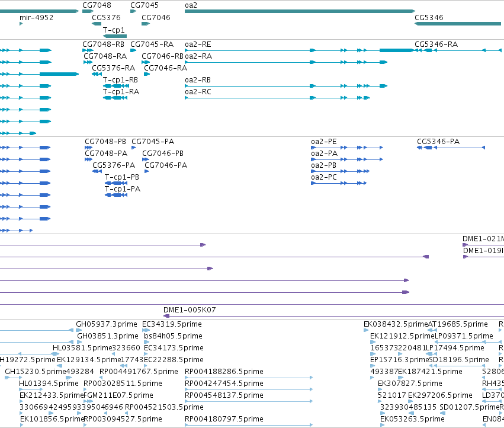Click the EK053263.5prime EST label
The height and width of the screenshot is (428, 504).
(x=412, y=419)
